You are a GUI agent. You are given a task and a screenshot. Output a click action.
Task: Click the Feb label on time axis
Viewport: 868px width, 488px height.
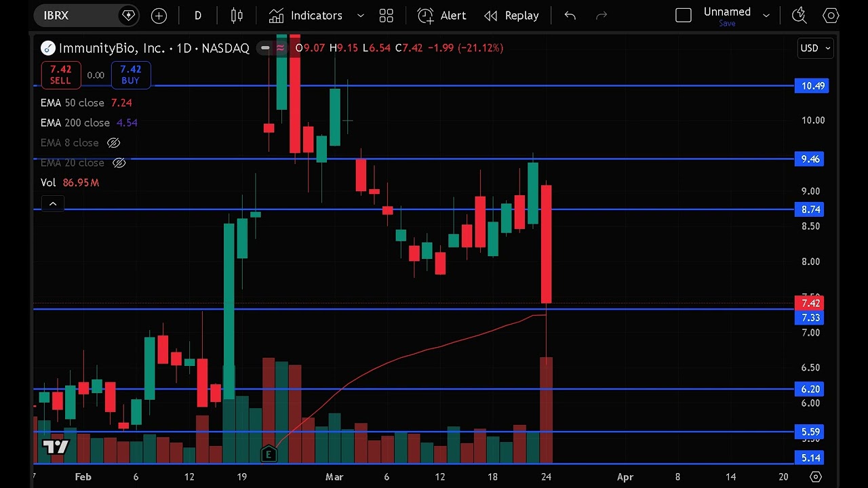click(83, 477)
